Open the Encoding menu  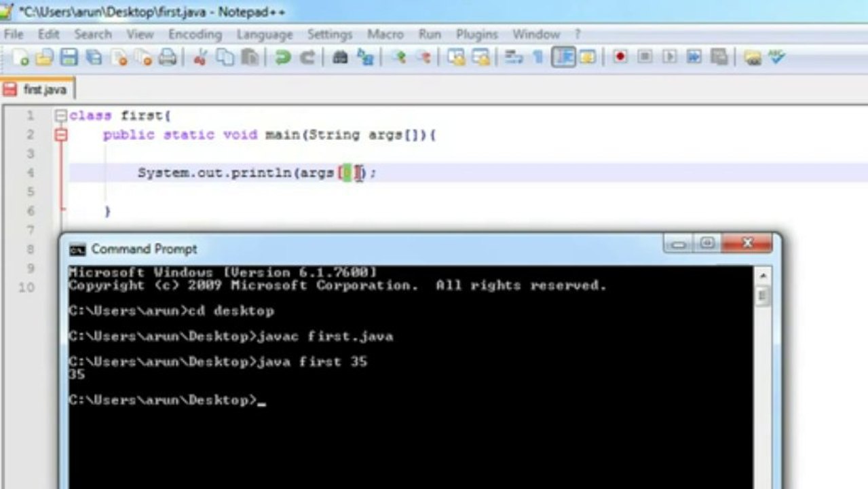[x=195, y=34]
